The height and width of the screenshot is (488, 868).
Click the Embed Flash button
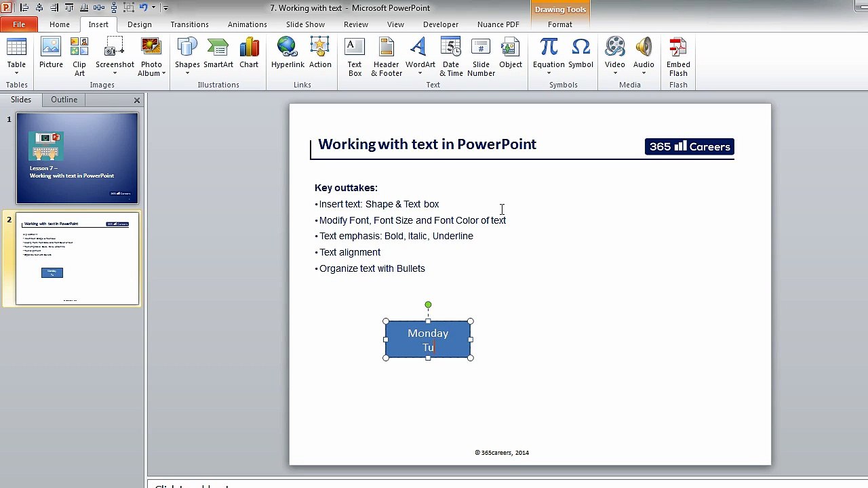click(x=678, y=58)
